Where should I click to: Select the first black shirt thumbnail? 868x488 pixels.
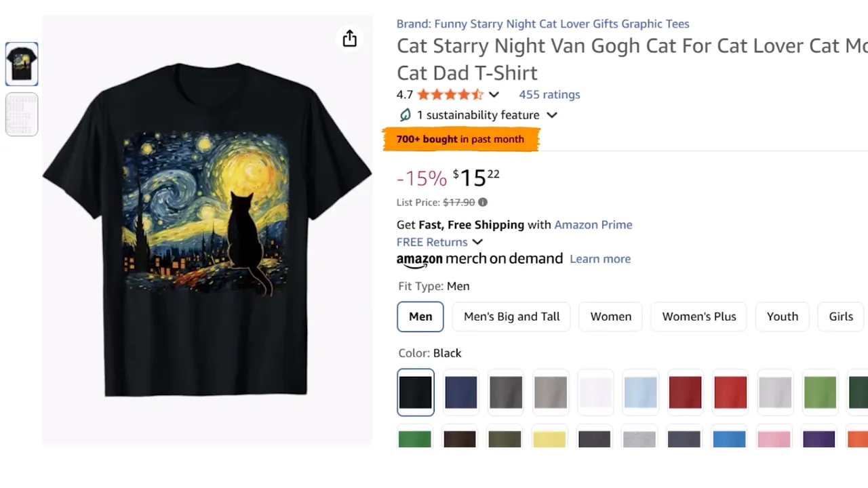click(22, 64)
